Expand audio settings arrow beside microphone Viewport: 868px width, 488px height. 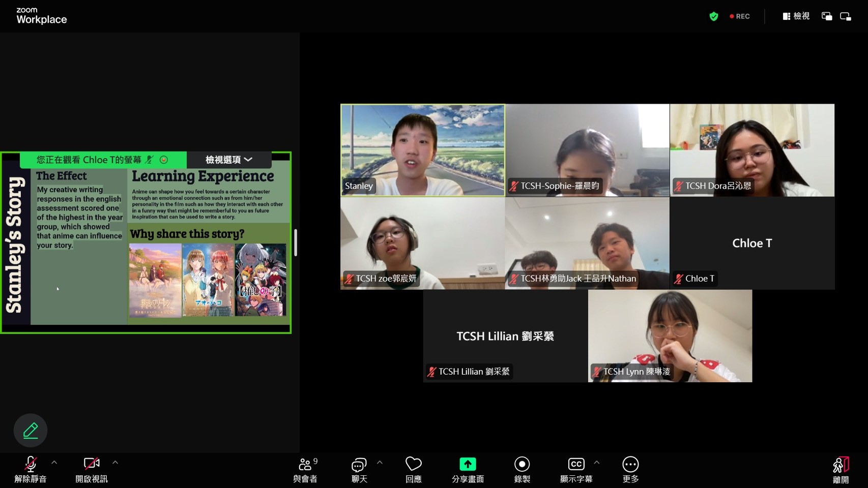pos(54,463)
